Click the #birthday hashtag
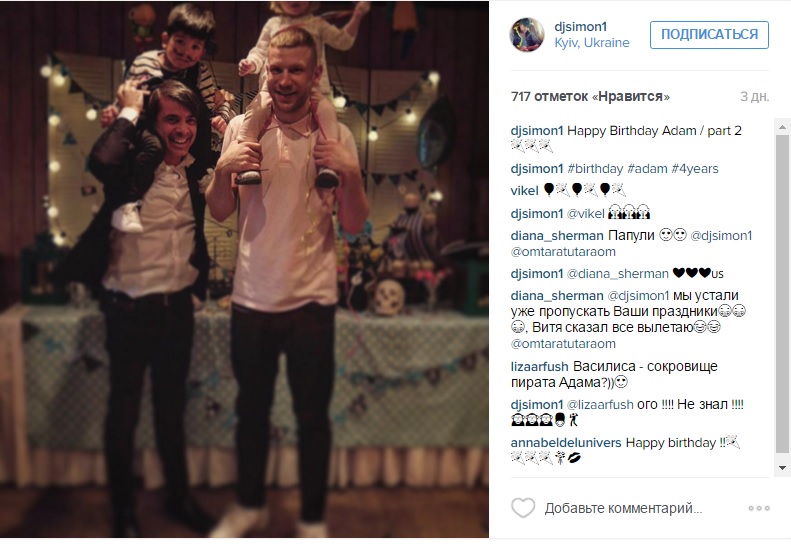 click(595, 169)
